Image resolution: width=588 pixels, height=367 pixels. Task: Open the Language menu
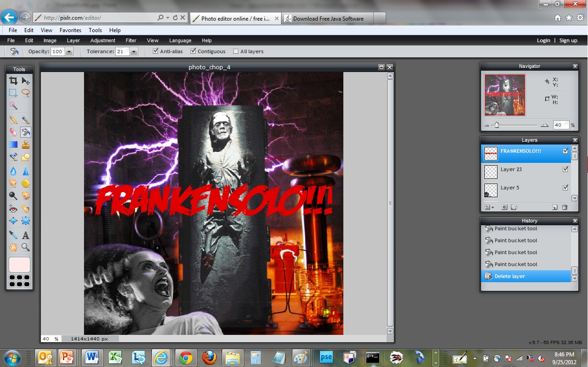180,40
